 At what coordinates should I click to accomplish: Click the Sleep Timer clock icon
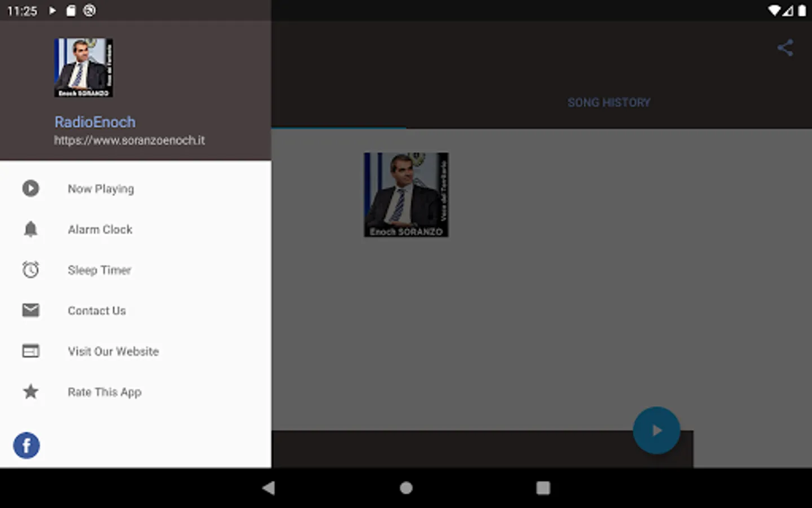(30, 270)
